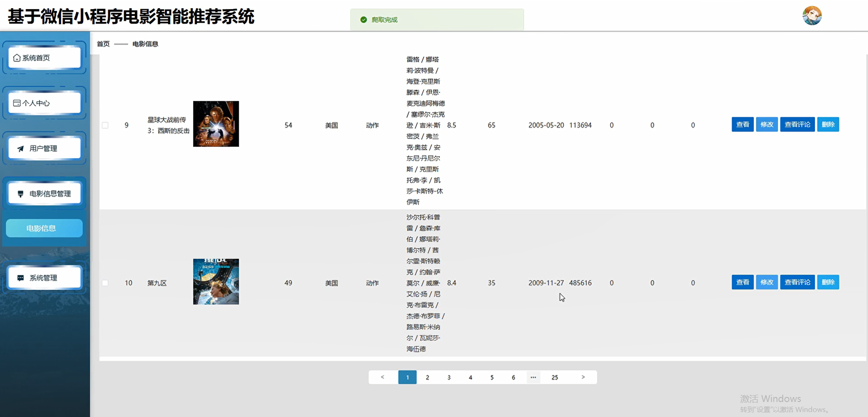
Task: Jump to page 25 in pagination
Action: tap(554, 377)
